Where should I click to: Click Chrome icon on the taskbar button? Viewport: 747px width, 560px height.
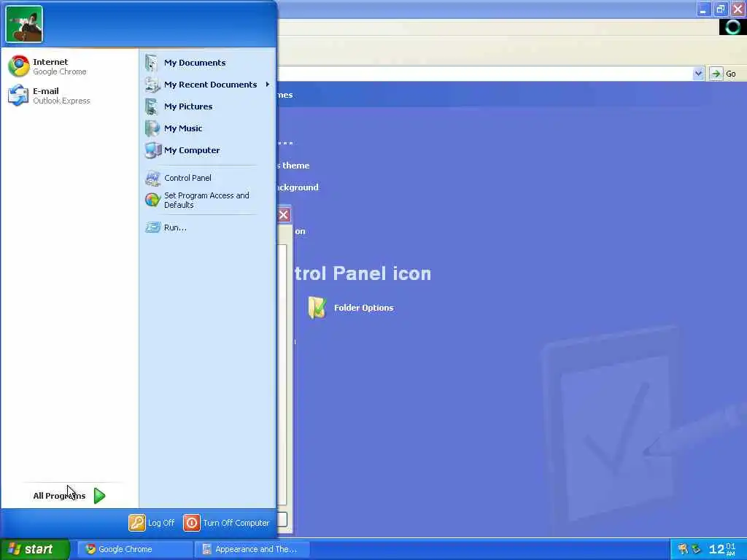pyautogui.click(x=90, y=549)
